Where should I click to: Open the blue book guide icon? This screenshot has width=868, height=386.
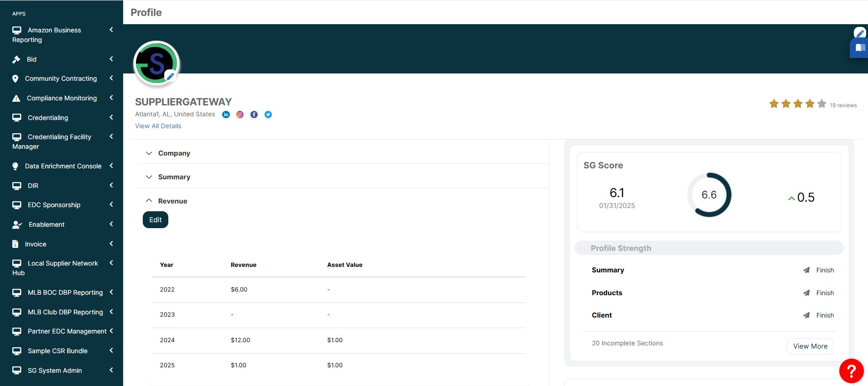860,48
